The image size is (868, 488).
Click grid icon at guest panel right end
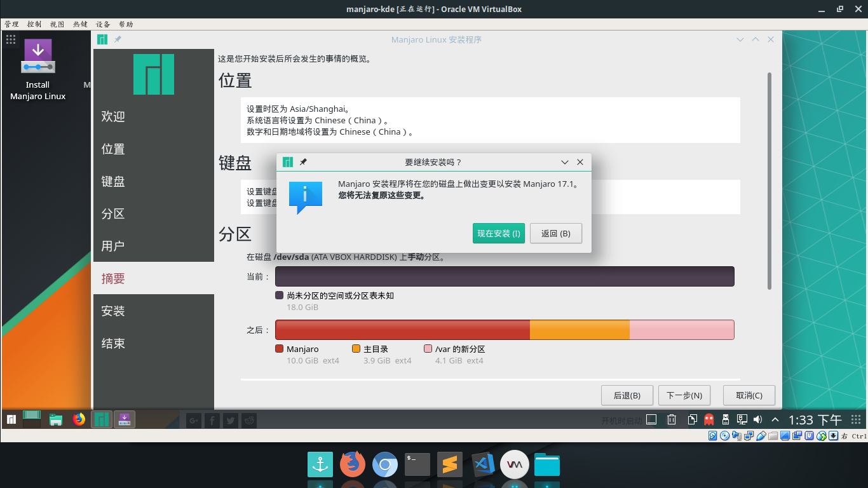(x=856, y=419)
